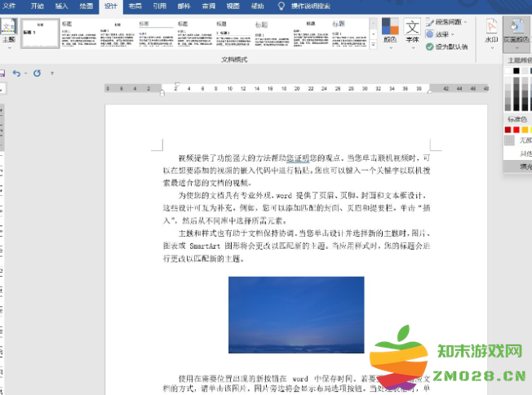Choose the highlighted 填充效果 menu entry
The height and width of the screenshot is (395, 532).
[518, 166]
